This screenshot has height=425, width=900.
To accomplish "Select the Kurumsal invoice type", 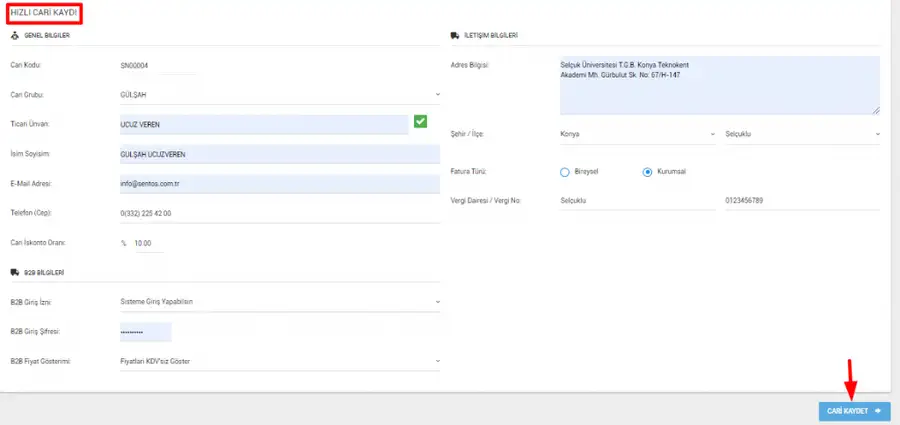I will point(647,172).
